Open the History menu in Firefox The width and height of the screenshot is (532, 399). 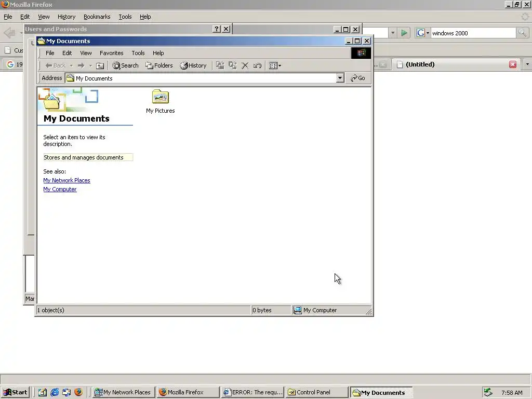pyautogui.click(x=66, y=17)
